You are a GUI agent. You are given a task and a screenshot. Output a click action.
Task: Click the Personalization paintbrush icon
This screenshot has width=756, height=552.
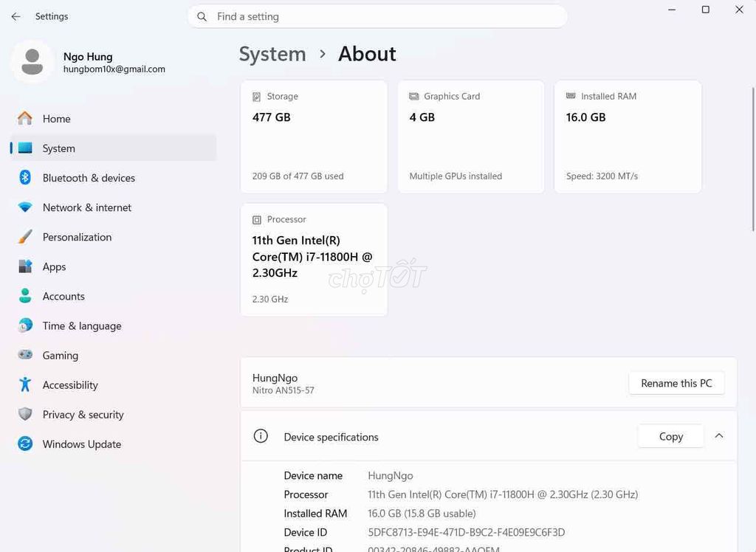(25, 237)
